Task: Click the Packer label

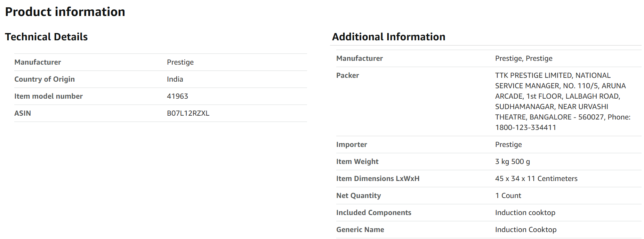Action: click(347, 75)
